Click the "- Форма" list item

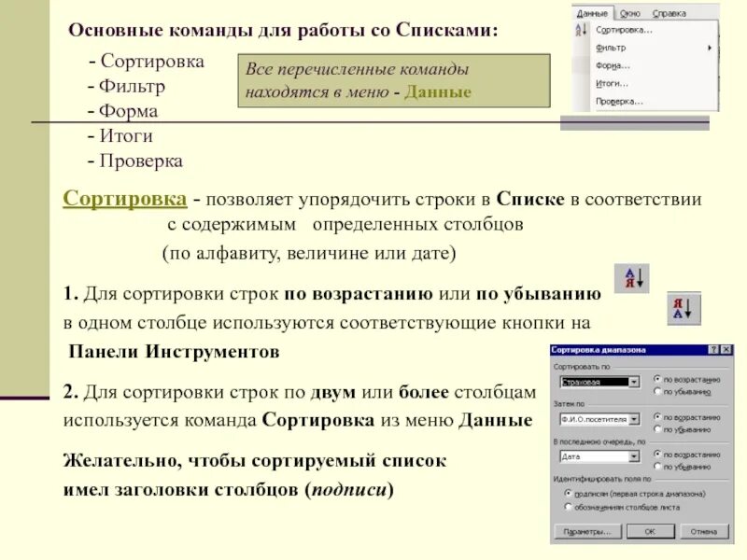click(122, 111)
